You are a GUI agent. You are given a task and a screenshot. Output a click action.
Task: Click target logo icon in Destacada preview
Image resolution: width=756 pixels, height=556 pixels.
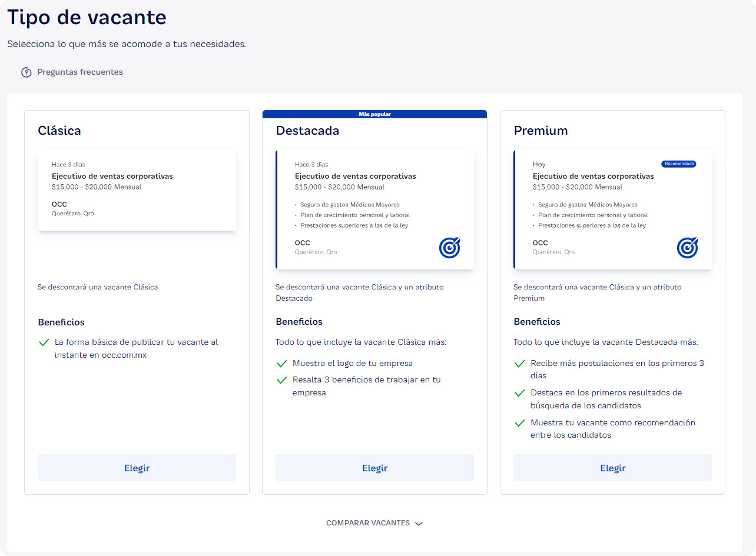tap(449, 248)
